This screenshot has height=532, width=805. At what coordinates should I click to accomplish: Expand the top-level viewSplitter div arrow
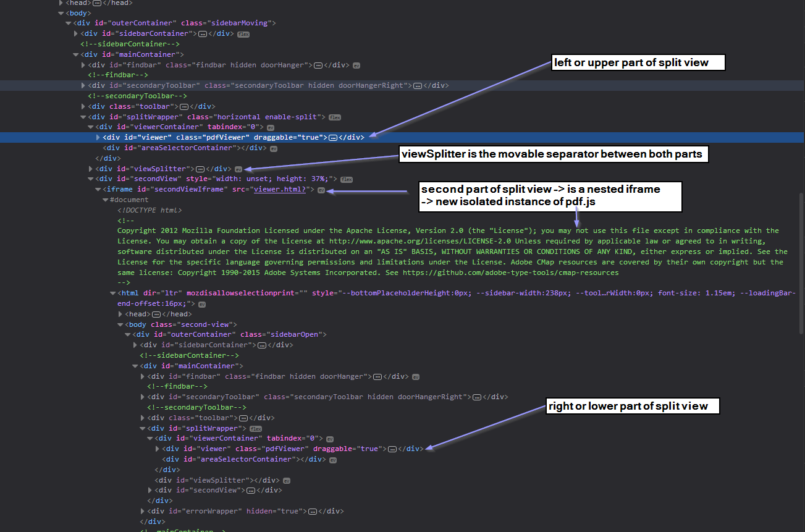[91, 169]
